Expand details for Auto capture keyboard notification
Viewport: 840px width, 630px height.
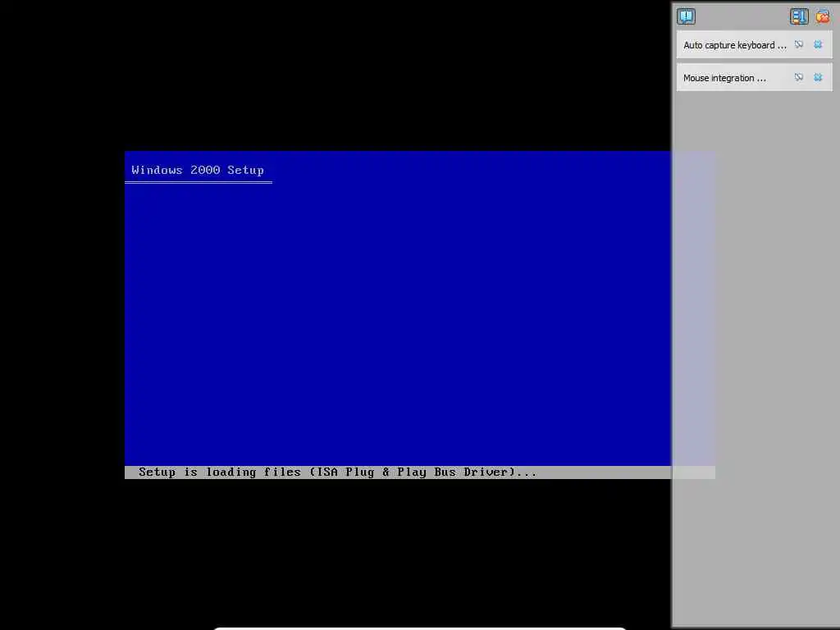799,45
